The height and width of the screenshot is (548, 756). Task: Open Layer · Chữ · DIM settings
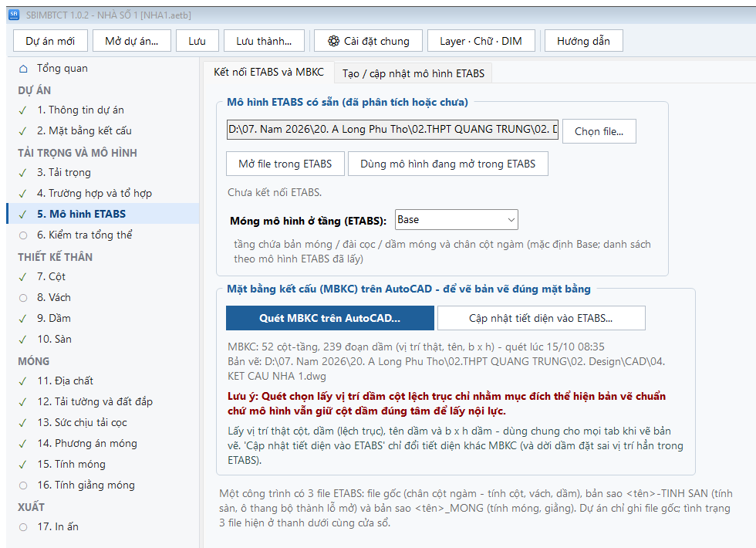(x=481, y=41)
